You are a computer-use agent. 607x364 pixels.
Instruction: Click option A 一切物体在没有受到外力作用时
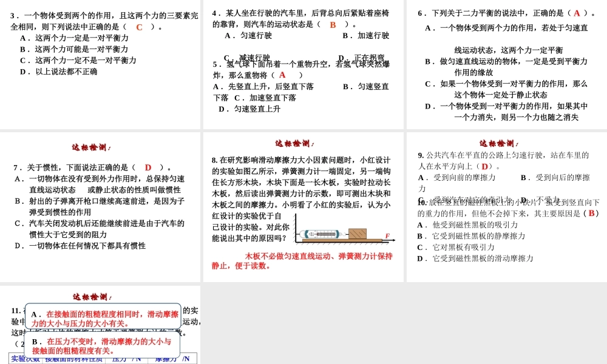(100, 184)
